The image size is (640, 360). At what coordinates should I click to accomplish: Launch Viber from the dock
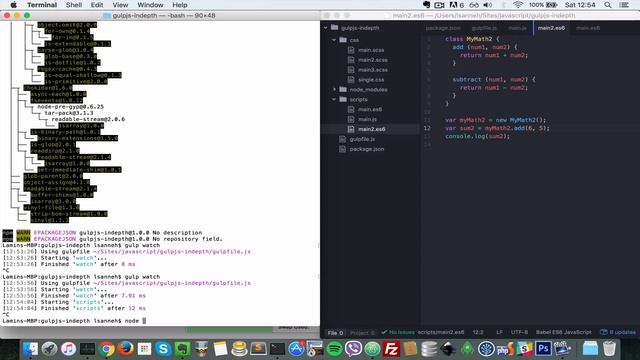point(353,349)
